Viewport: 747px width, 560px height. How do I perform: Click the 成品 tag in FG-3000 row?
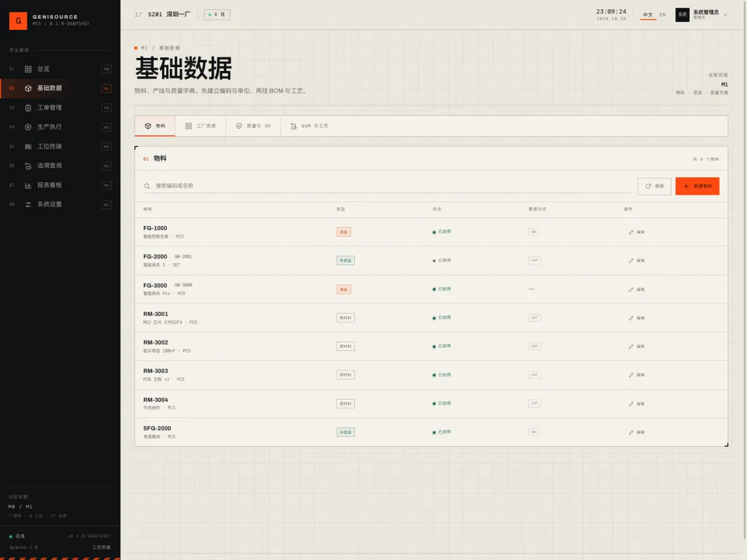click(344, 289)
